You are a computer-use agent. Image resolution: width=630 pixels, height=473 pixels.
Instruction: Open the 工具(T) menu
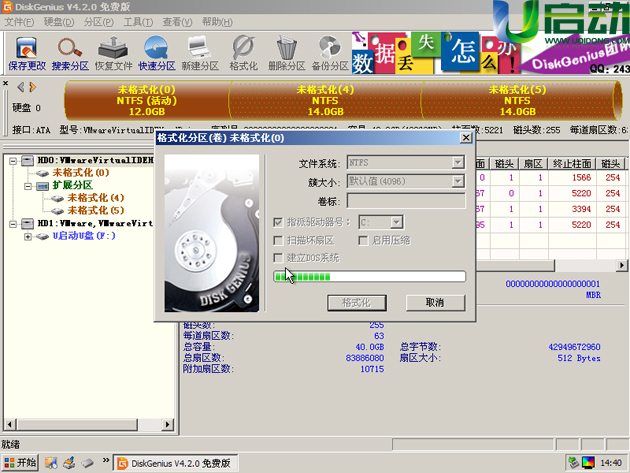(x=138, y=22)
